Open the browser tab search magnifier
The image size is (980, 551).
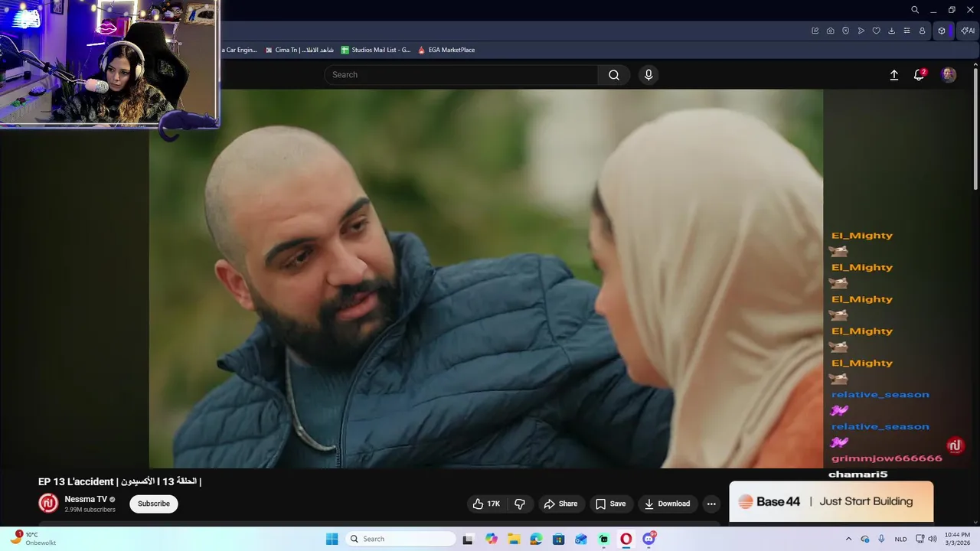(x=915, y=10)
